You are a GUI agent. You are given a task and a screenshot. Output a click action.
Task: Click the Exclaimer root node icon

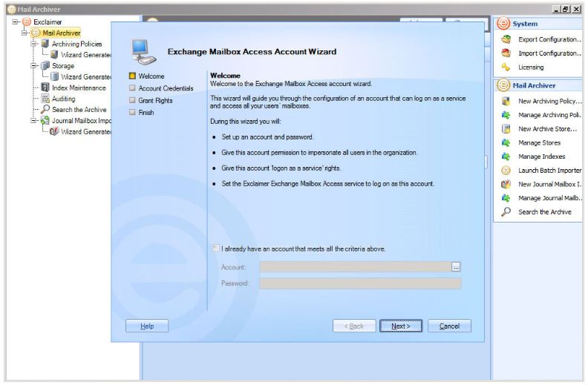pos(27,22)
